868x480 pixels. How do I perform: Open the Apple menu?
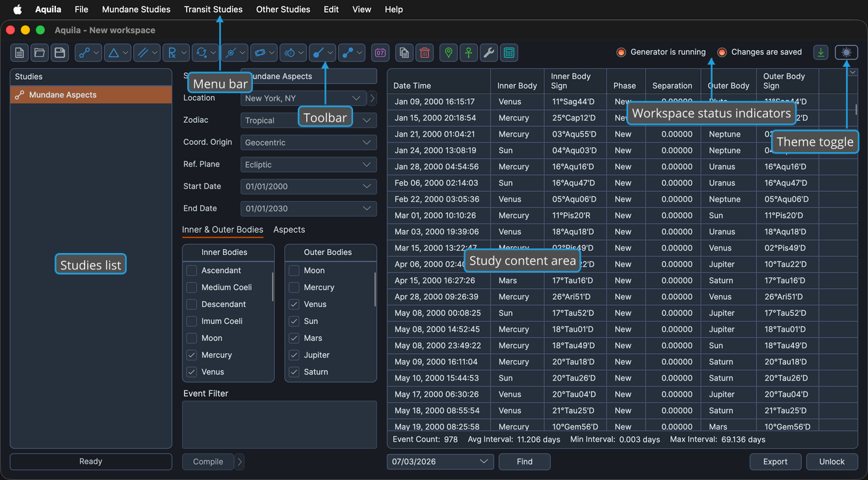18,9
